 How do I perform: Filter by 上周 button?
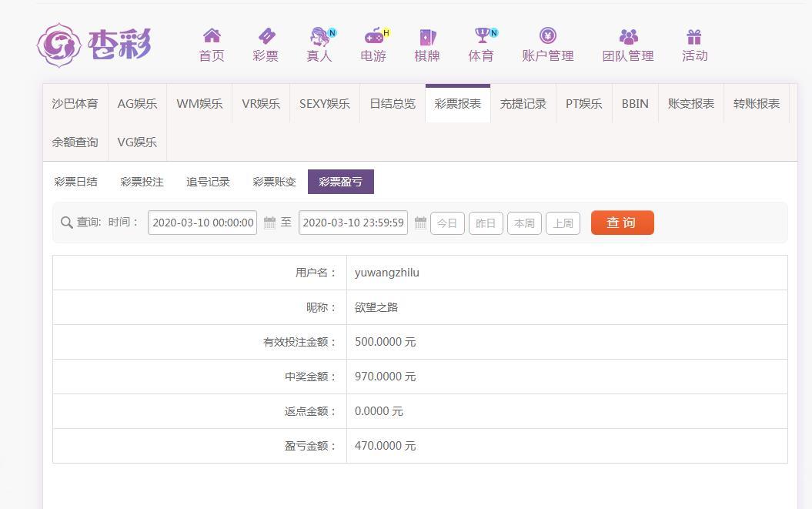563,223
